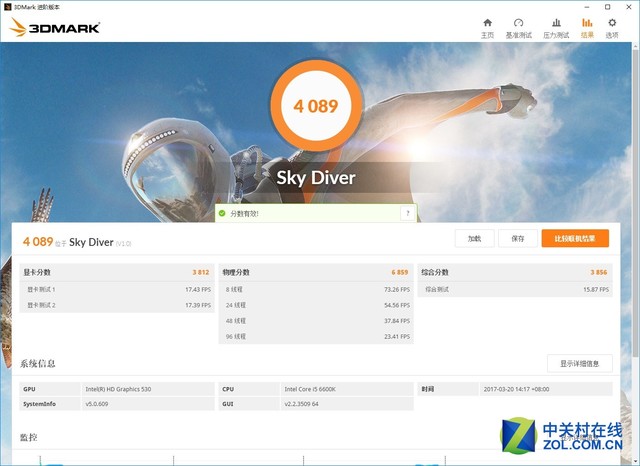
Task: Click the 3DMark window title bar icon
Action: 7,7
